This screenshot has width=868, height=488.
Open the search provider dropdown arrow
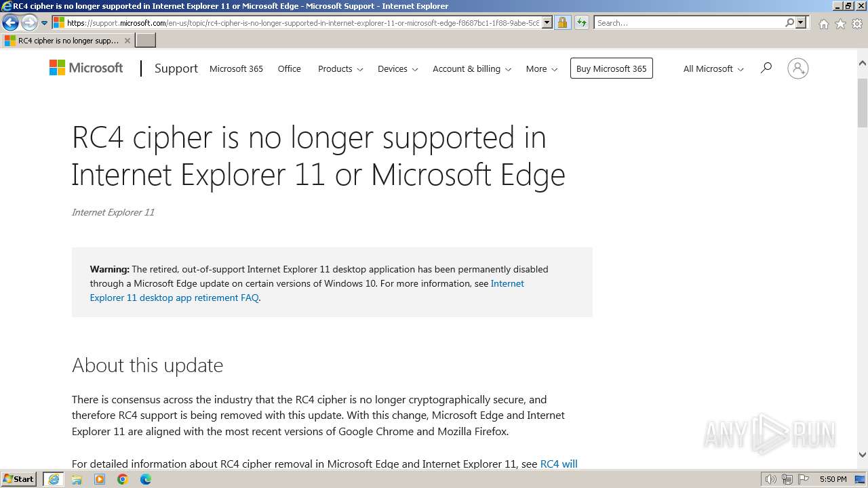coord(801,23)
